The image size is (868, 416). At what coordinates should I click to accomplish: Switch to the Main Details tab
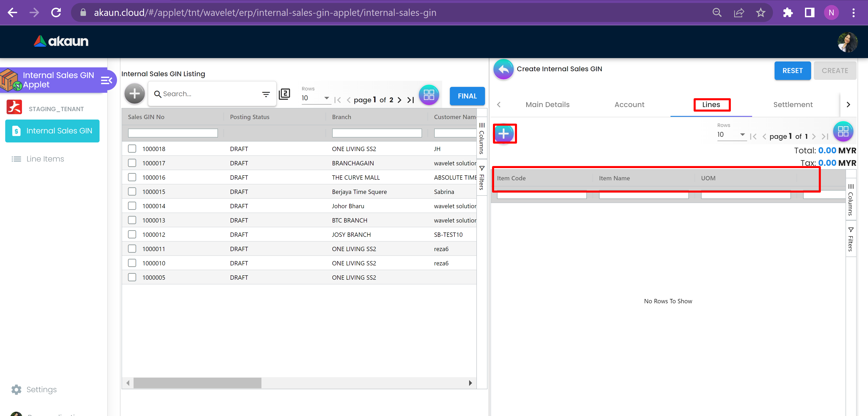(547, 105)
